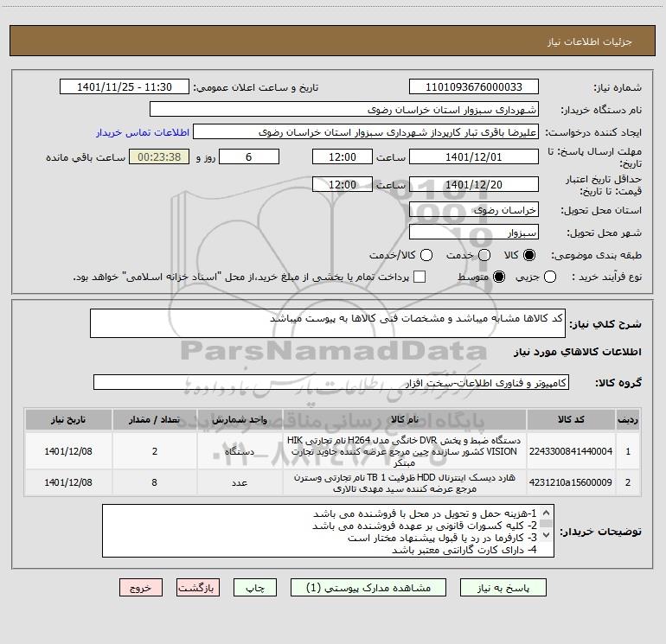This screenshot has width=666, height=644.
Task: Click buyer note line about کارت گارانتی
Action: pyautogui.click(x=464, y=550)
